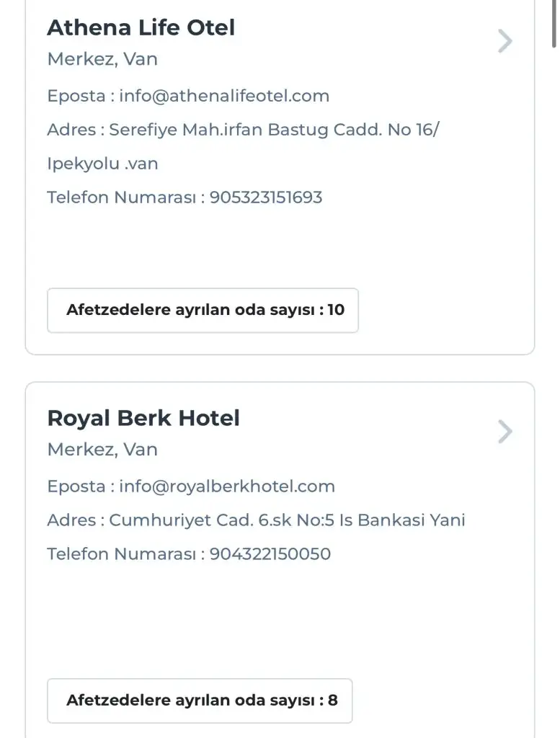The image size is (560, 738).
Task: Select the Serefiye Mah. address line
Action: 274,130
